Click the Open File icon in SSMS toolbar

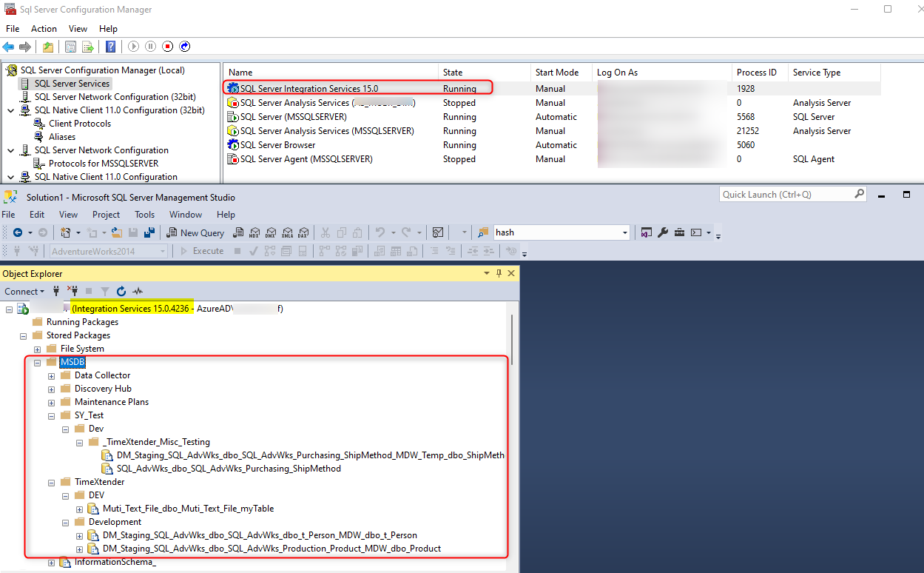(117, 232)
